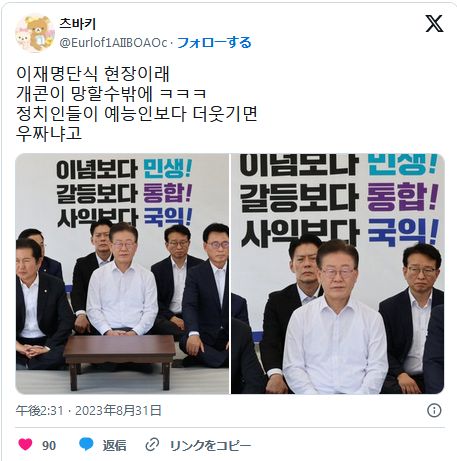Screen dimensions: 457x461
Task: Click the purple 통합! slogan in the right photo
Action: coord(402,198)
